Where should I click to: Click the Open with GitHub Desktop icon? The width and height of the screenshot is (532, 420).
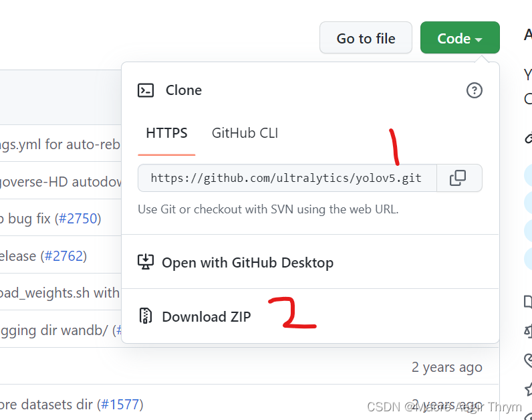coord(146,262)
